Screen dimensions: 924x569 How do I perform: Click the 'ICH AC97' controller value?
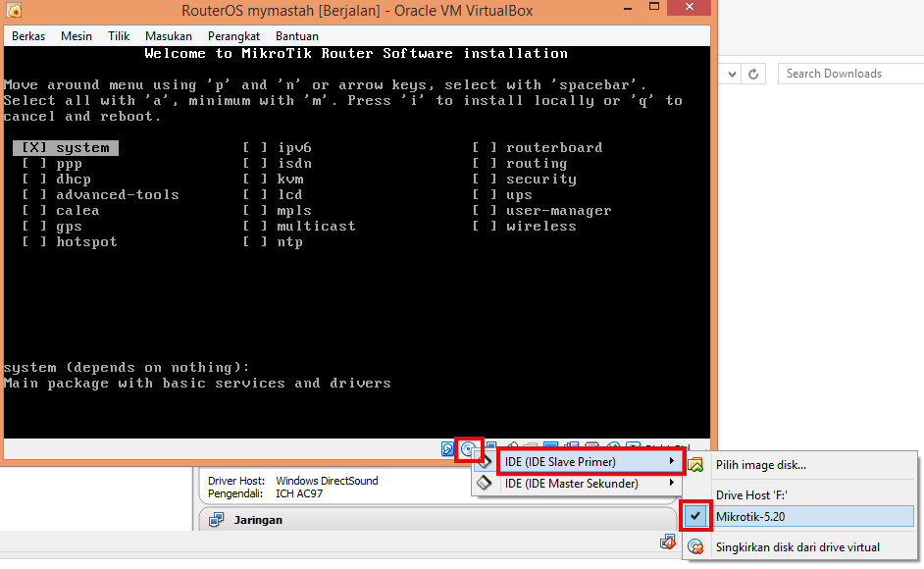coord(299,493)
